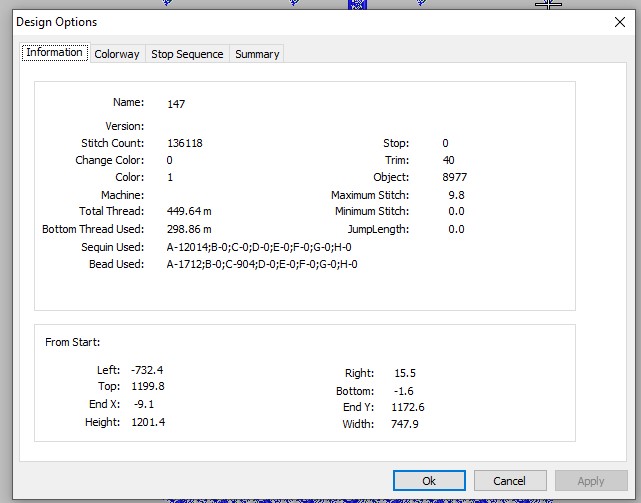The image size is (641, 503).
Task: Click the End Y value 1172.6
Action: (x=408, y=407)
